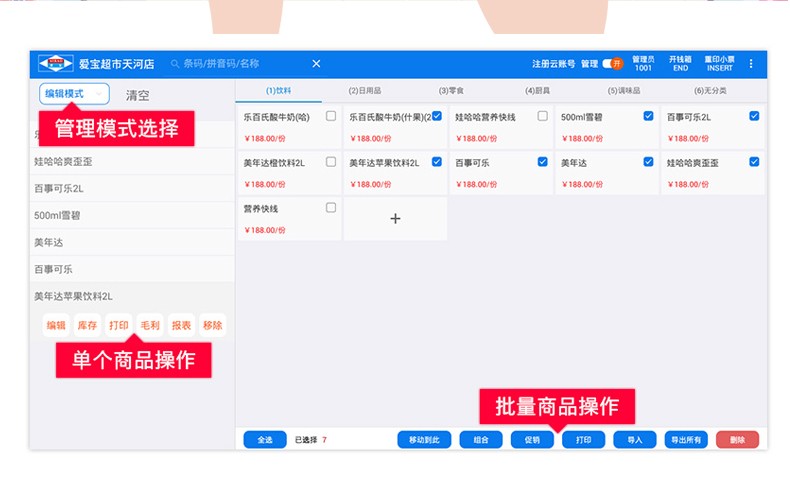The width and height of the screenshot is (790, 496).
Task: Open the three-dot more options menu
Action: click(751, 64)
